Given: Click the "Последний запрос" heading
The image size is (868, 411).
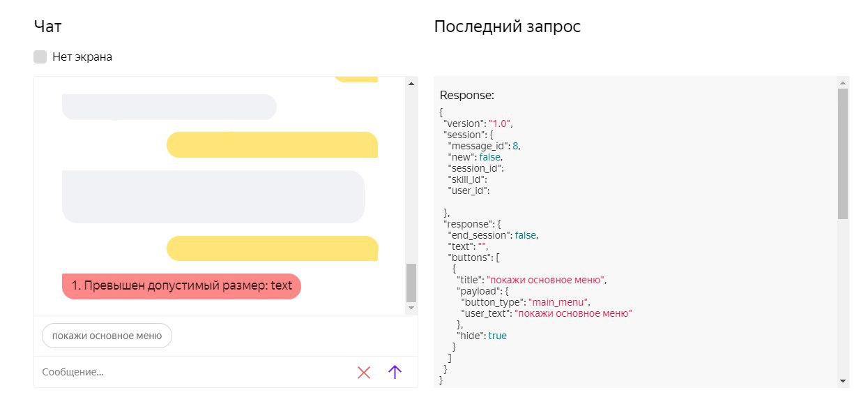Looking at the screenshot, I should point(508,27).
